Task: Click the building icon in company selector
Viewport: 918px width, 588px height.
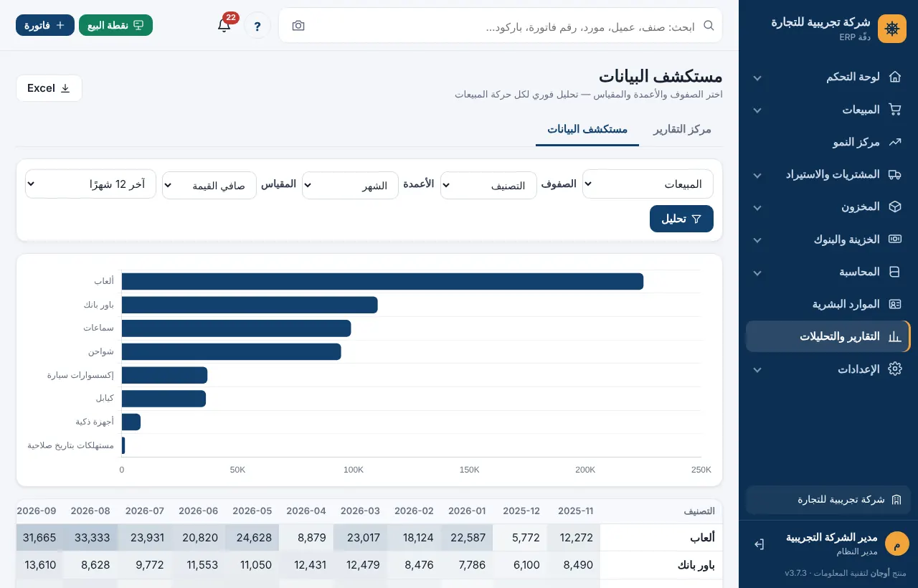Action: [896, 499]
